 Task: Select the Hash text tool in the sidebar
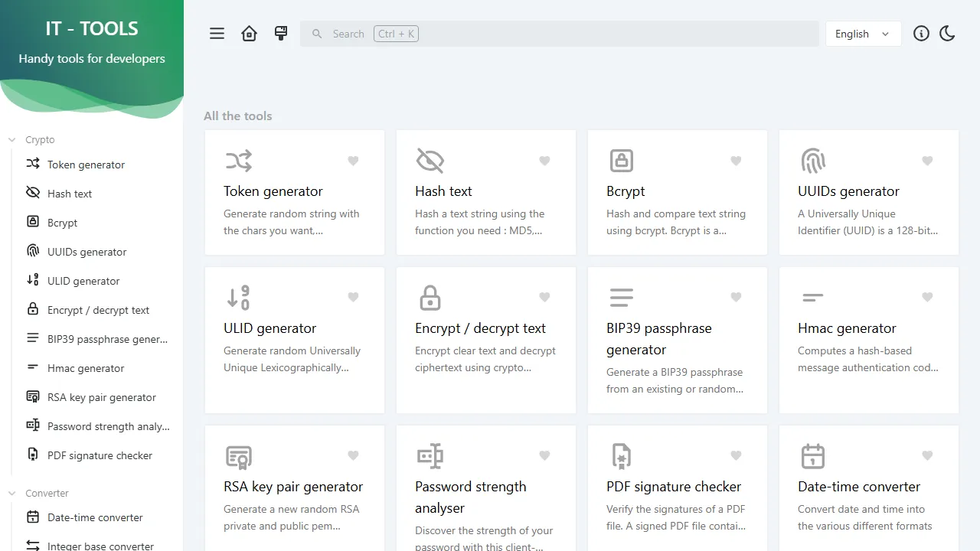(70, 193)
